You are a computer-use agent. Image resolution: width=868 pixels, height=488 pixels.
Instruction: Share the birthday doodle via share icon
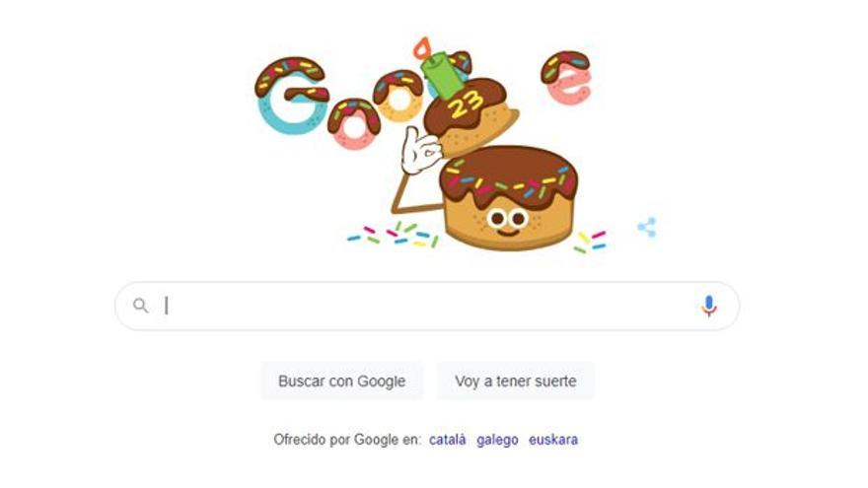[x=647, y=227]
